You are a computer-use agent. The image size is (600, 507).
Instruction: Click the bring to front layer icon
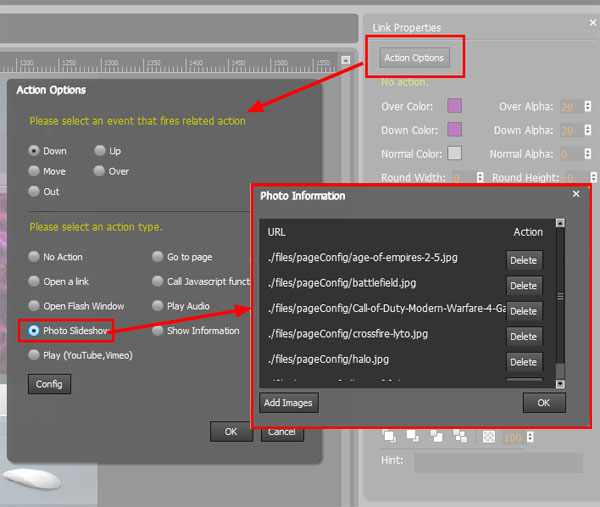(389, 436)
